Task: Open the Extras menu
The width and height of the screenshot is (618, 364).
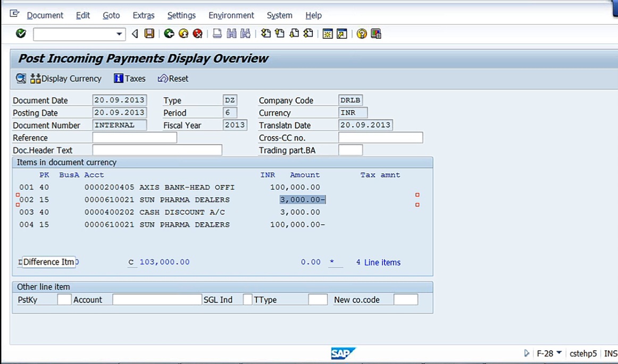Action: coord(144,15)
